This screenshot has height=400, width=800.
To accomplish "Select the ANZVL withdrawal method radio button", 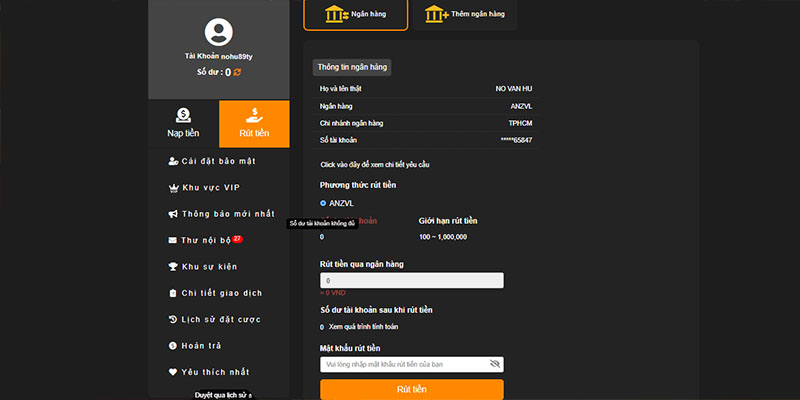I will click(323, 202).
